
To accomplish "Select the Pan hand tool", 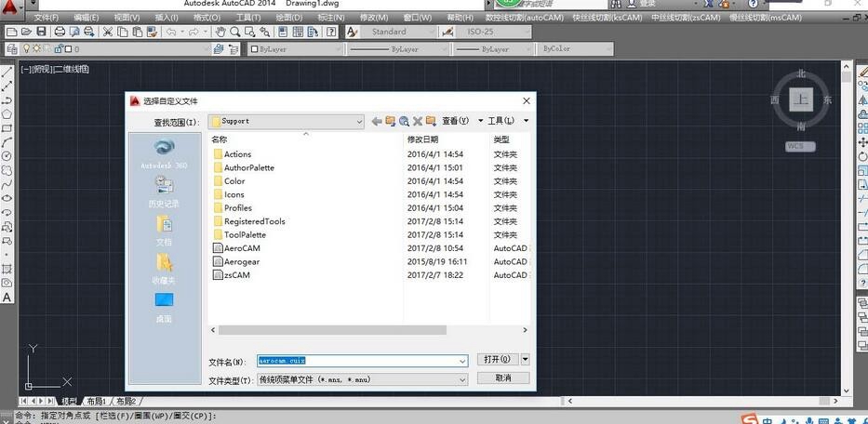I will click(x=220, y=32).
